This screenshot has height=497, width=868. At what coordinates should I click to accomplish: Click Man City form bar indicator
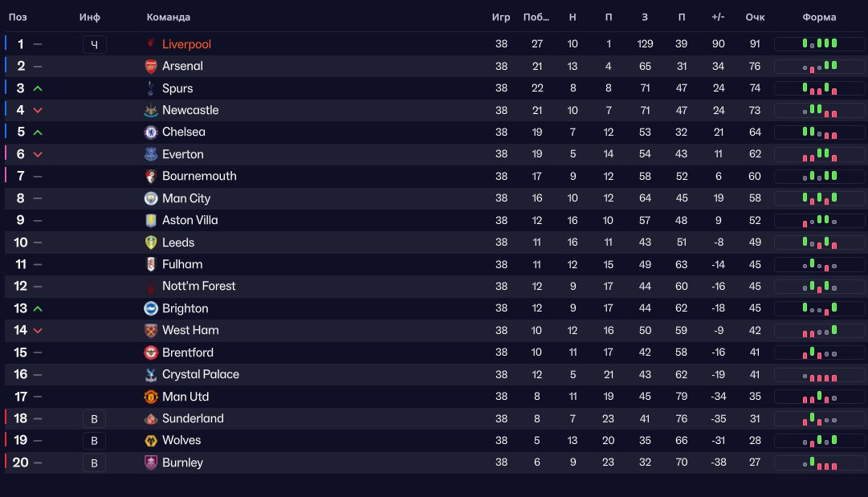pos(819,198)
